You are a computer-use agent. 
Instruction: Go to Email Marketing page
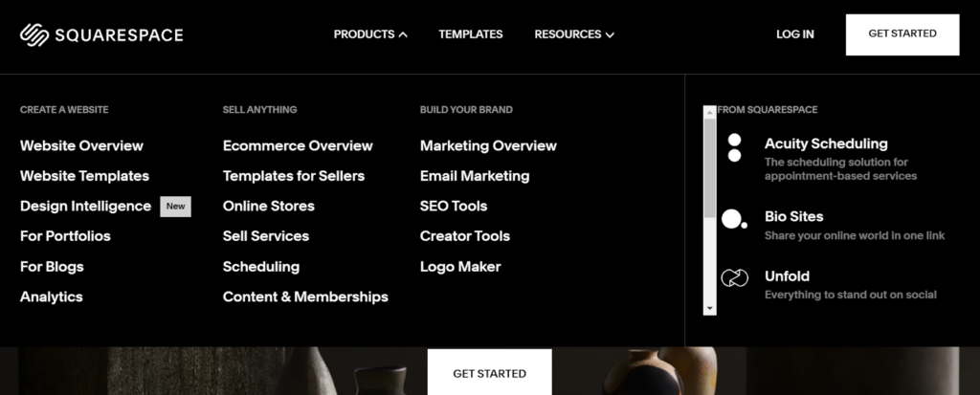[474, 176]
